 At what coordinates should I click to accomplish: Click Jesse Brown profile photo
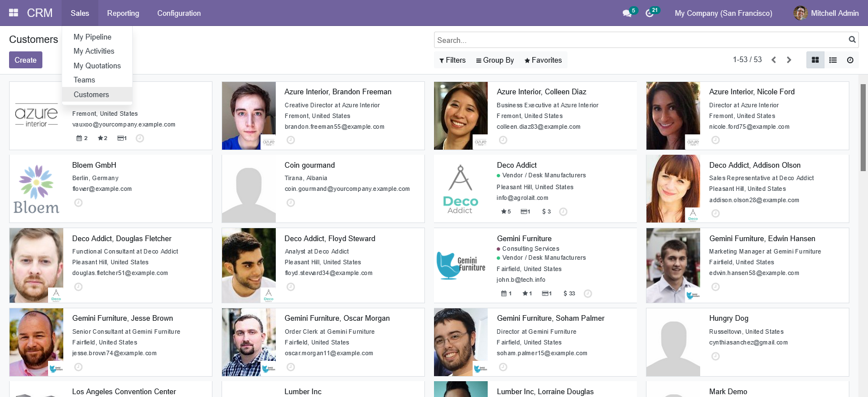pos(37,342)
